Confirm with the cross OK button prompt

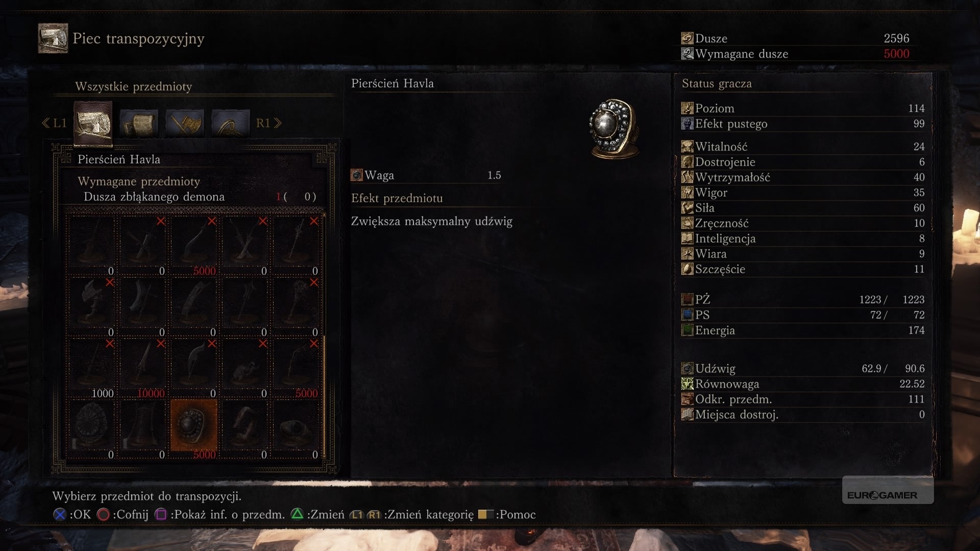point(72,514)
